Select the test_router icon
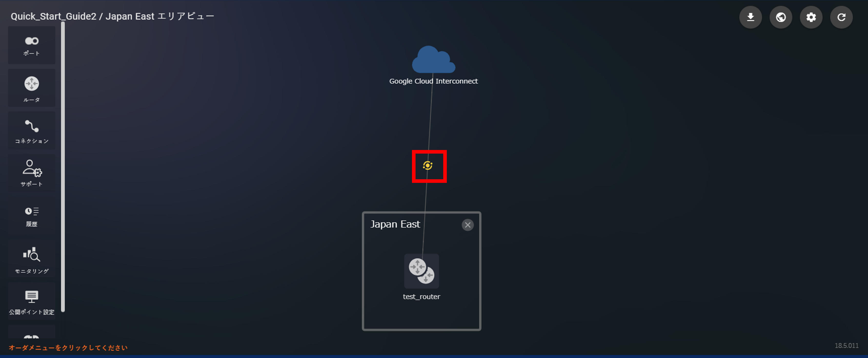 [421, 271]
